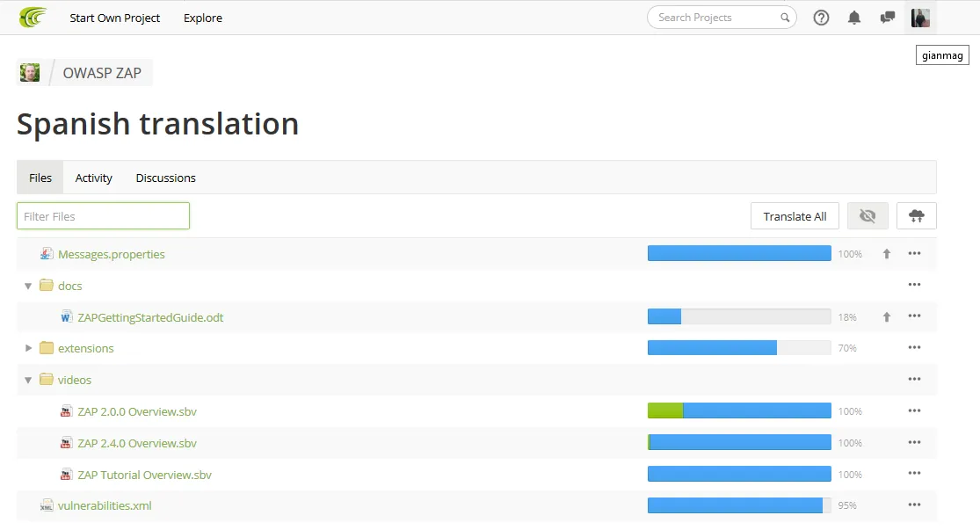Viewport: 980px width, 530px height.
Task: Open the vulnerabilities.xml file link
Action: pos(105,505)
